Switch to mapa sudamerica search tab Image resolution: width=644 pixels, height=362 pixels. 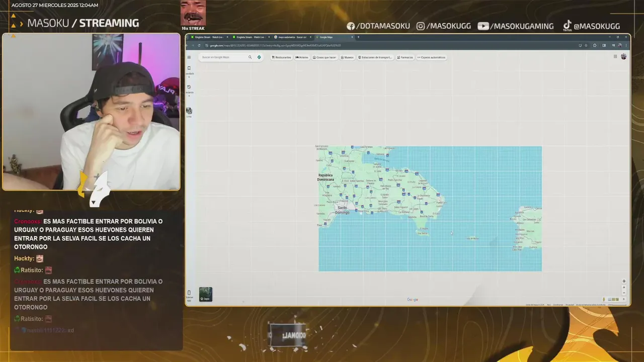point(292,37)
